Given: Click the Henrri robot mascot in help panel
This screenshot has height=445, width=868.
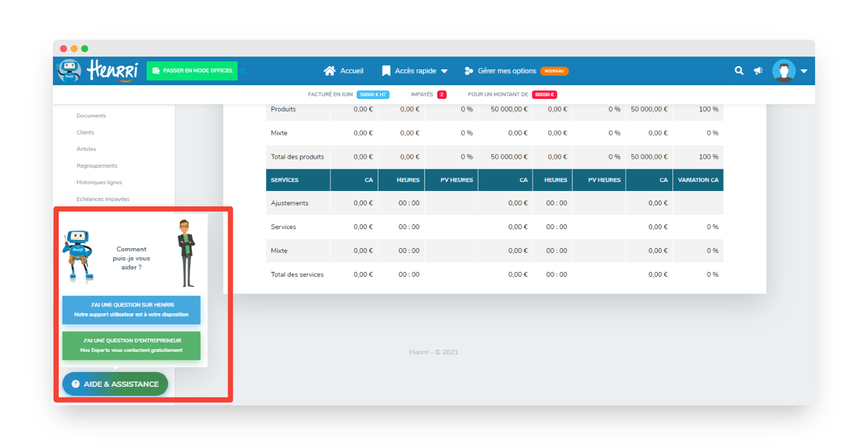Looking at the screenshot, I should [x=79, y=257].
